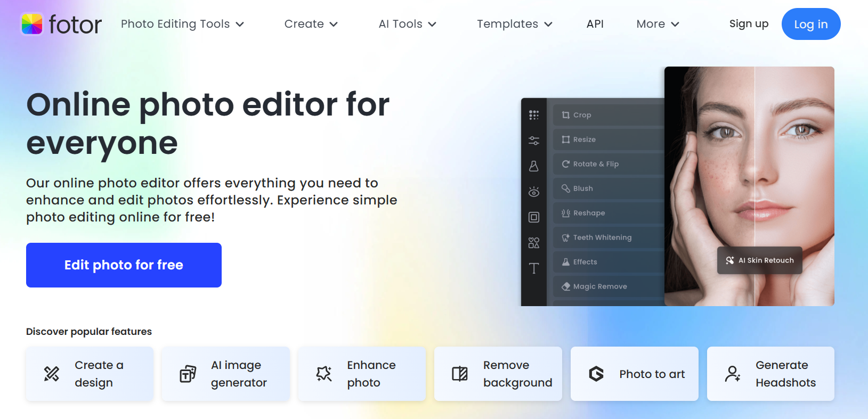Open the Create a design label
This screenshot has width=868, height=419.
[99, 374]
